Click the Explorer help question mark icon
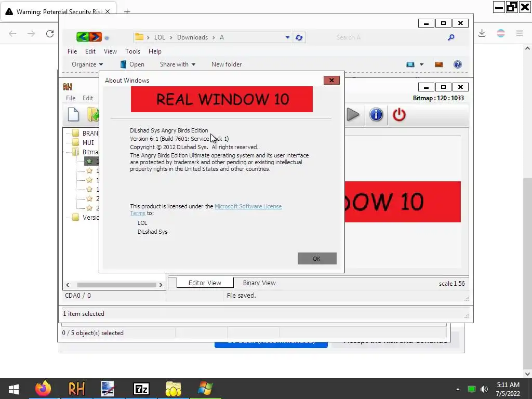This screenshot has height=399, width=532. click(x=457, y=64)
